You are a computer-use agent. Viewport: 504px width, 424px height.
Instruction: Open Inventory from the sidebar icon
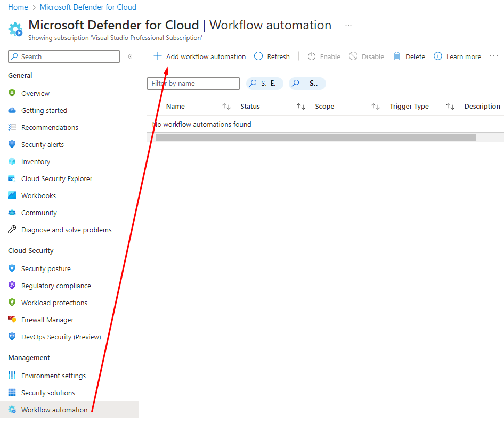[x=12, y=161]
